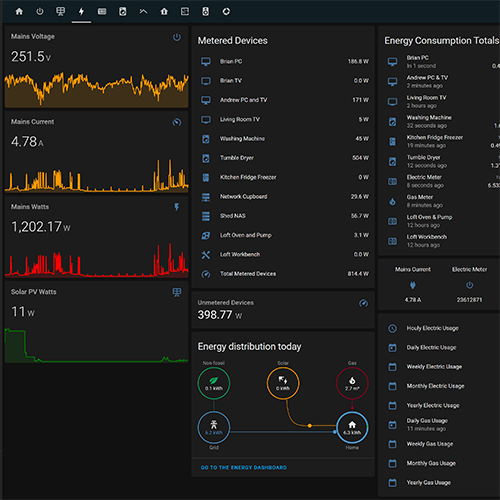The height and width of the screenshot is (500, 500).
Task: Open the house with up-arrow tab
Action: [x=164, y=12]
